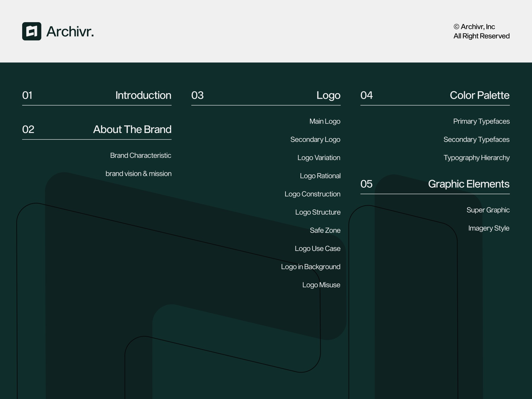Open the brand vision & mission entry
Screen dimensions: 532x399
pyautogui.click(x=138, y=173)
